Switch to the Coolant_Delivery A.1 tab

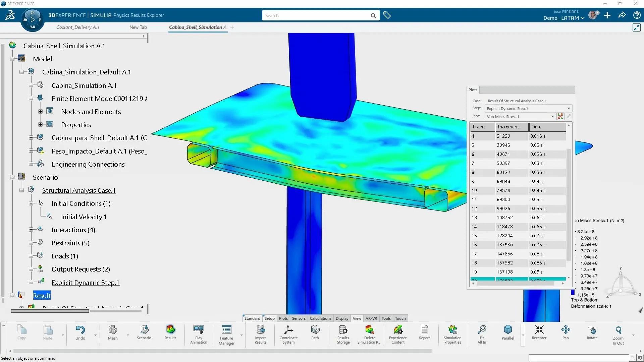pos(78,27)
